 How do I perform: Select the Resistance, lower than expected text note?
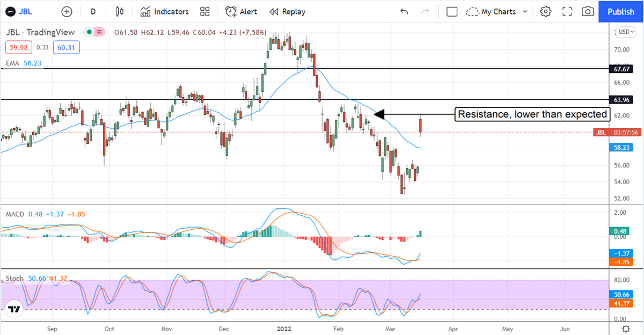click(x=533, y=114)
